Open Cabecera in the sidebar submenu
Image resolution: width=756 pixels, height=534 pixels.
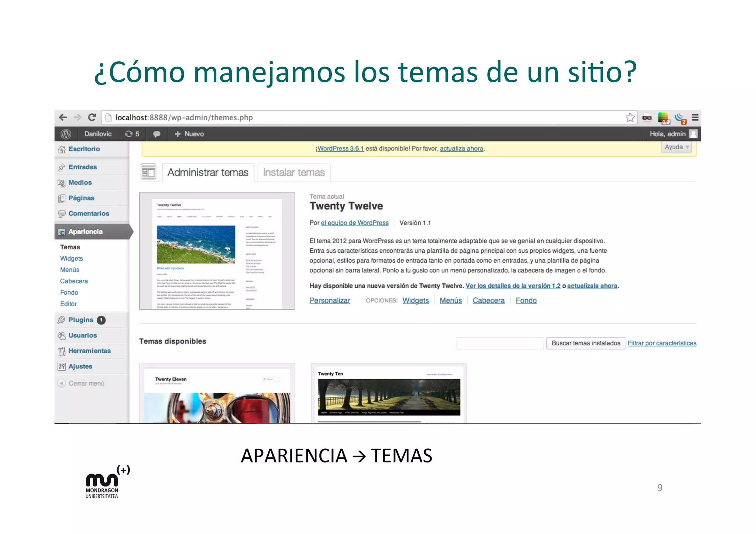[74, 281]
